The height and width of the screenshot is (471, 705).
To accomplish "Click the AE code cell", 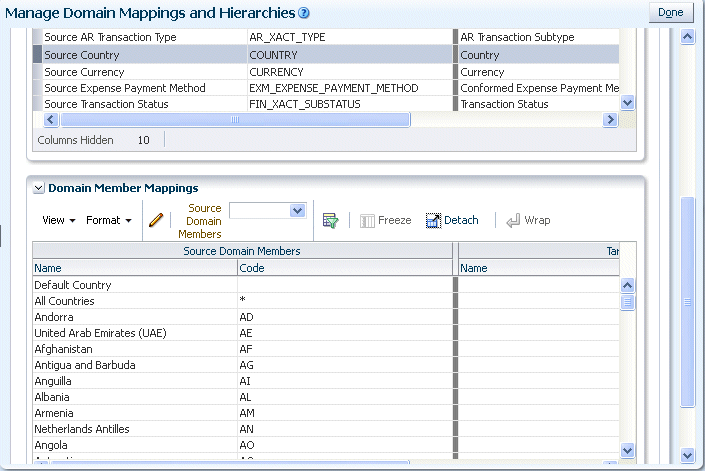I will pyautogui.click(x=345, y=333).
